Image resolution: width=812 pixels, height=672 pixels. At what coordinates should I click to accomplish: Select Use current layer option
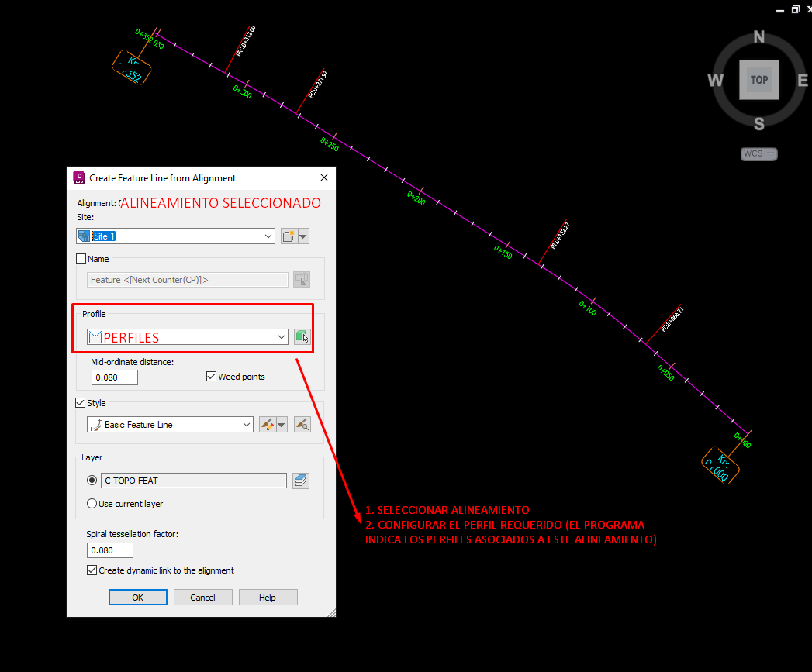pyautogui.click(x=92, y=503)
